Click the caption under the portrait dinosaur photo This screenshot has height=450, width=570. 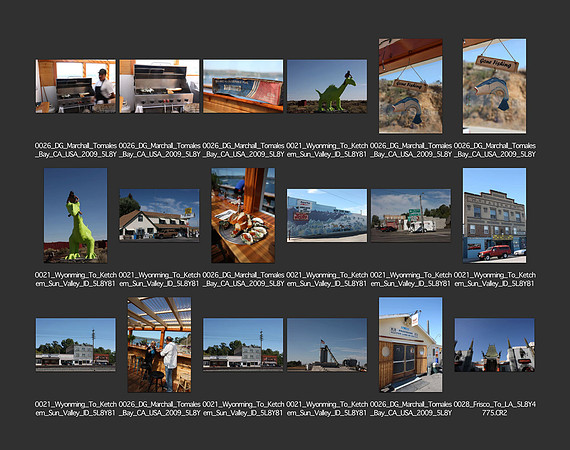76,279
